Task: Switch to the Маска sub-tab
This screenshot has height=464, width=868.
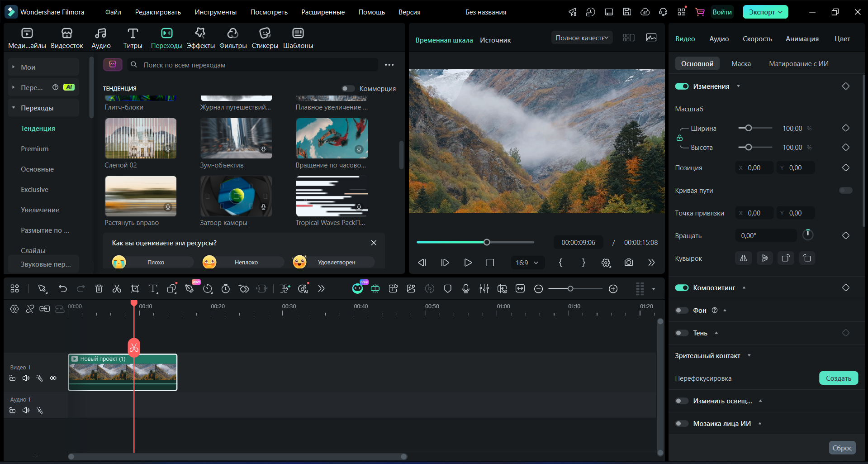Action: 741,64
